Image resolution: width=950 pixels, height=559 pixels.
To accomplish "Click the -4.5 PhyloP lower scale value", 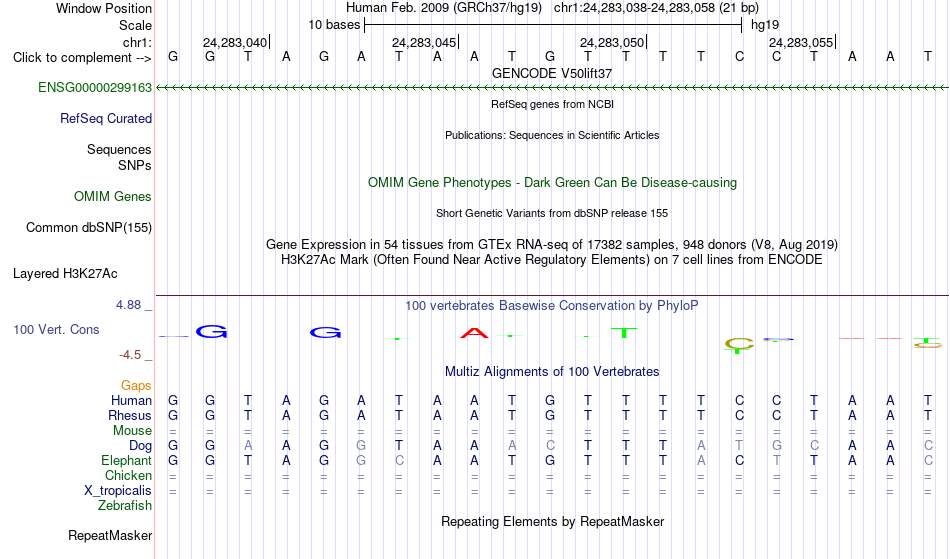I will click(x=130, y=355).
